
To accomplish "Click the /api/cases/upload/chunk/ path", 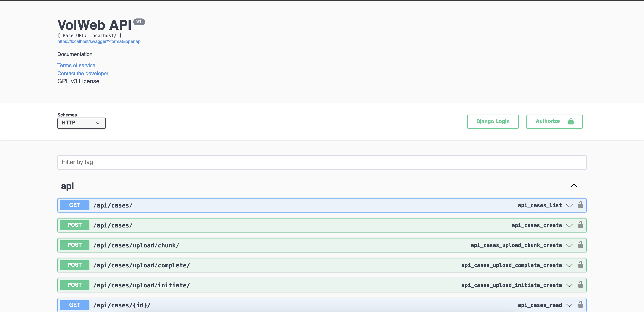I will [136, 245].
